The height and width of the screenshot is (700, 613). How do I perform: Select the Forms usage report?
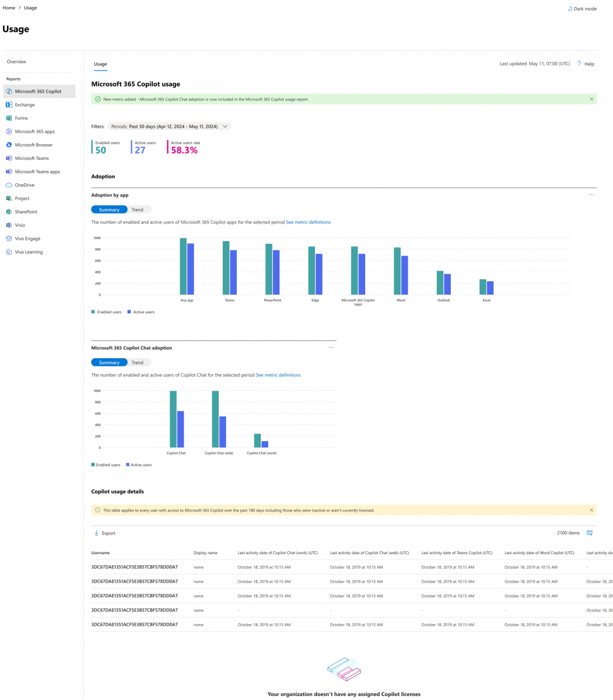(x=21, y=118)
